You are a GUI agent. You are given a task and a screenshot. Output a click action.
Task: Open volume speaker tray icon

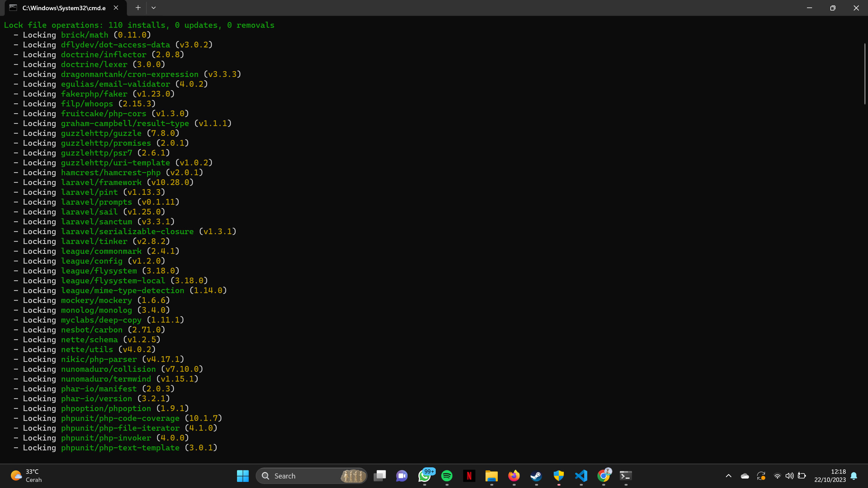coord(789,476)
